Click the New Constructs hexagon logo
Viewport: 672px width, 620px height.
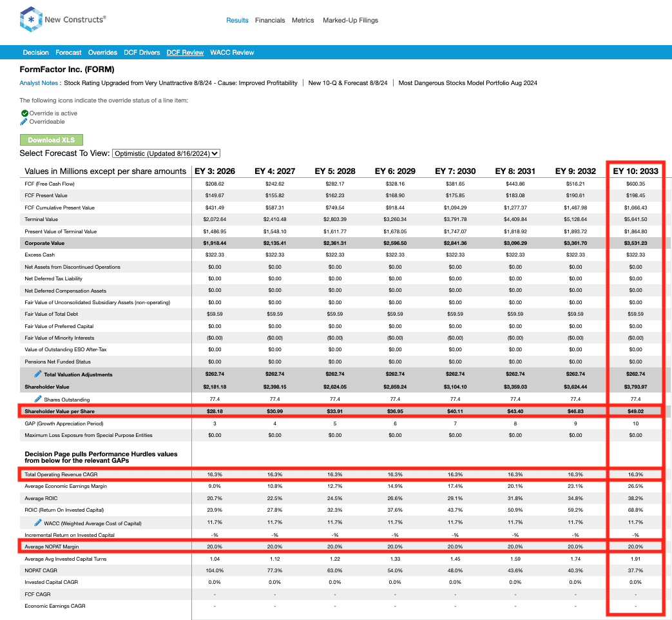(31, 19)
